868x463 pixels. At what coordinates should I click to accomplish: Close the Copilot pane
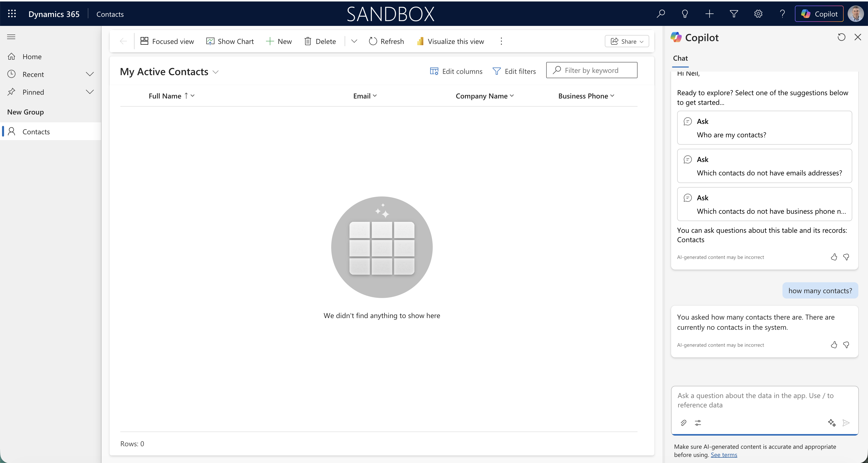[x=858, y=37]
